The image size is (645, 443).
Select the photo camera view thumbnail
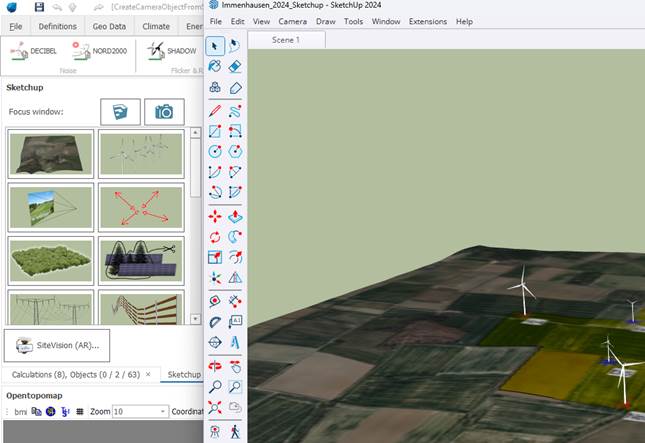click(51, 207)
